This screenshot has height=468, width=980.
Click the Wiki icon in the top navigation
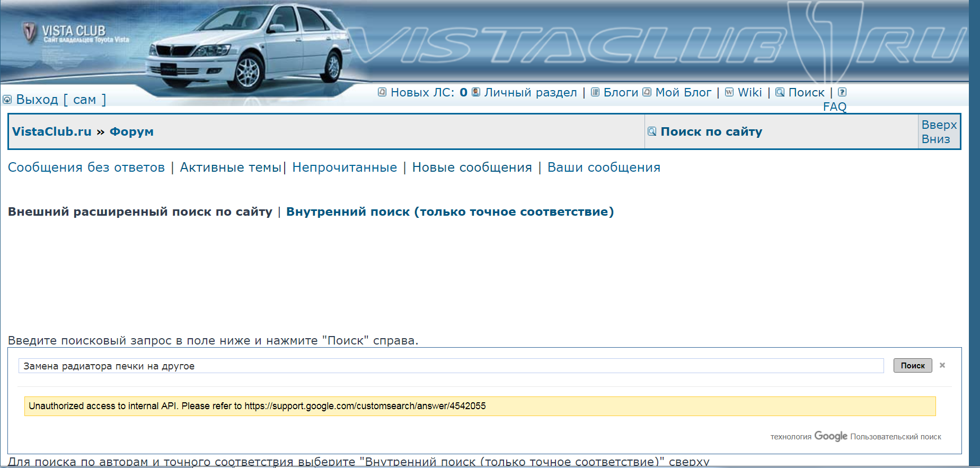[729, 92]
